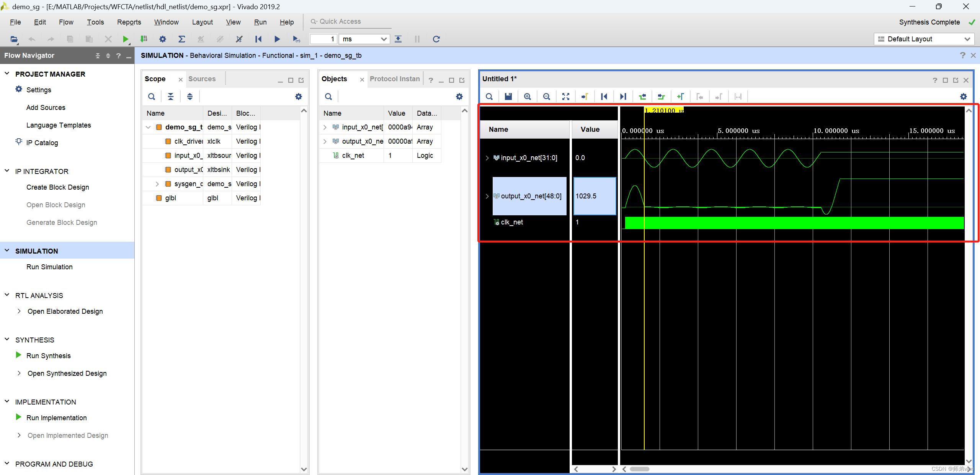Save the waveform configuration
Screen dimensions: 980x475
(x=508, y=96)
